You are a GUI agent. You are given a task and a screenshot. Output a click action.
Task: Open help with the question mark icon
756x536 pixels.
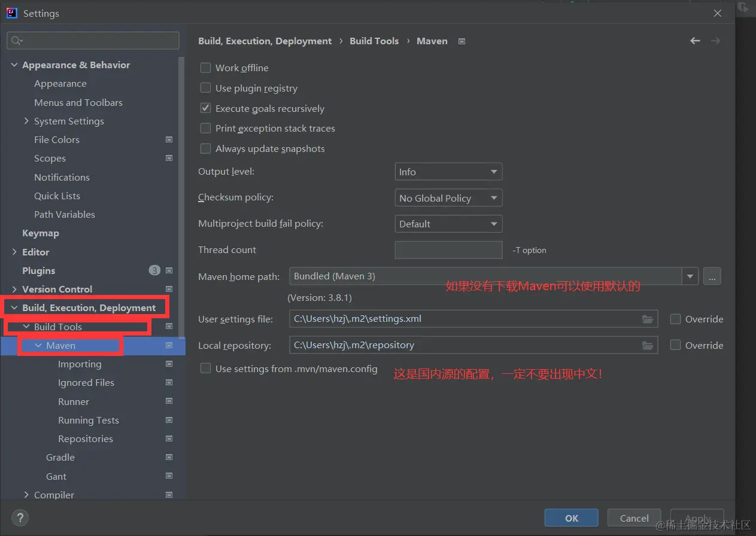(20, 517)
